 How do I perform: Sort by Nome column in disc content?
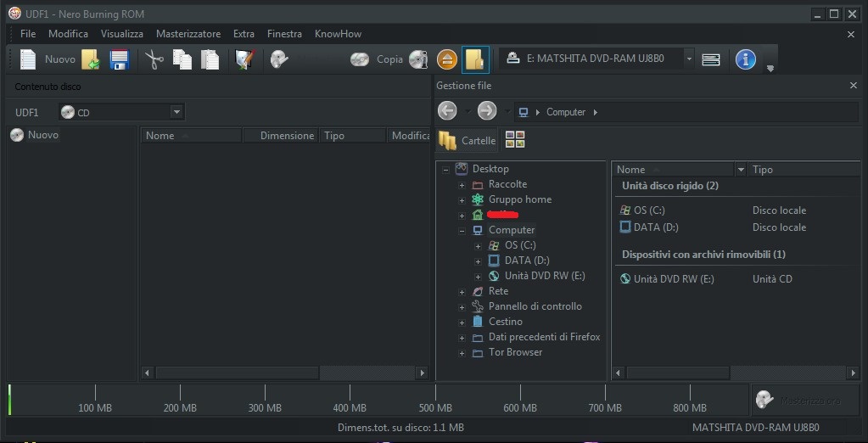click(191, 135)
